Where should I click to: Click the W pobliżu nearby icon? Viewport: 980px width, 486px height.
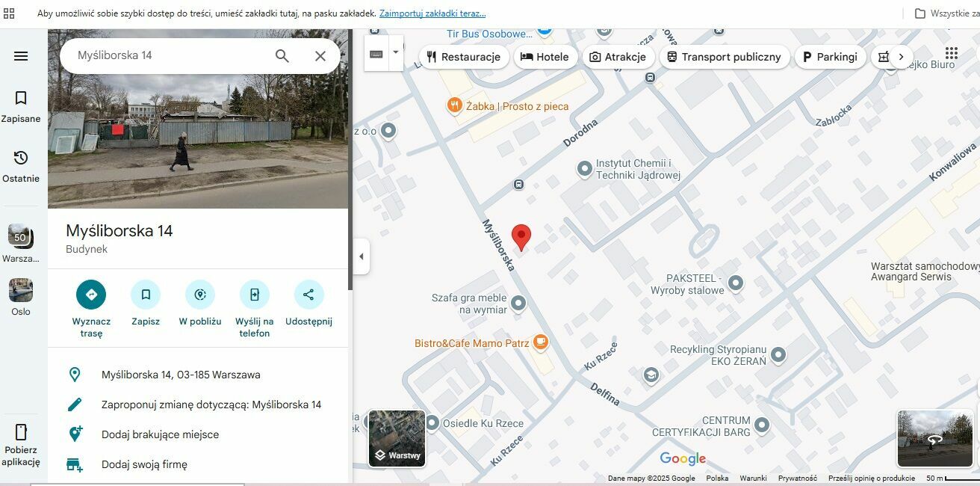(x=199, y=295)
